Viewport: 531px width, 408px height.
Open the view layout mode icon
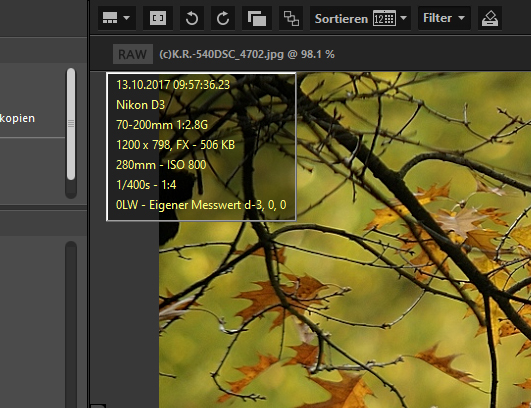tap(110, 18)
